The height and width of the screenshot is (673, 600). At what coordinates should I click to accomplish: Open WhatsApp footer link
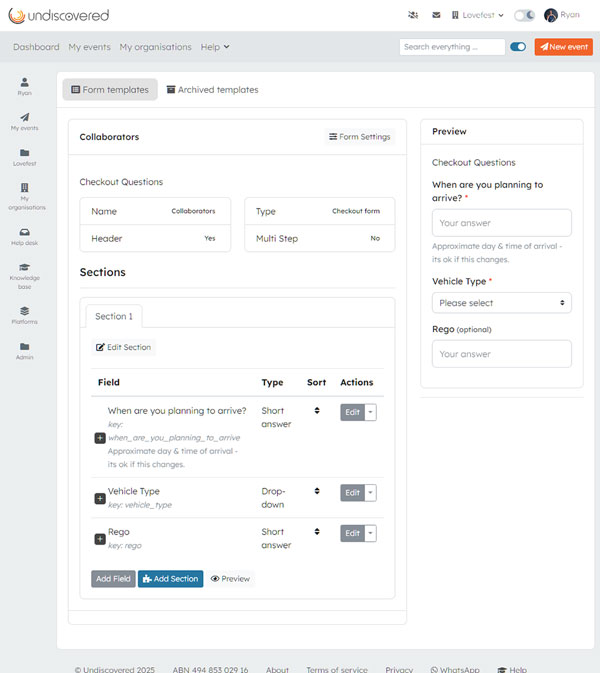pos(455,669)
